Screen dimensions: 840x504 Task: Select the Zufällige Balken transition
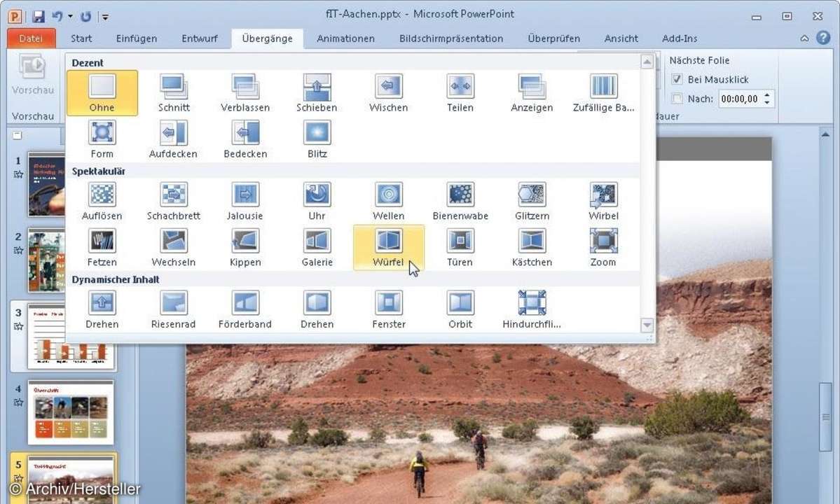604,93
